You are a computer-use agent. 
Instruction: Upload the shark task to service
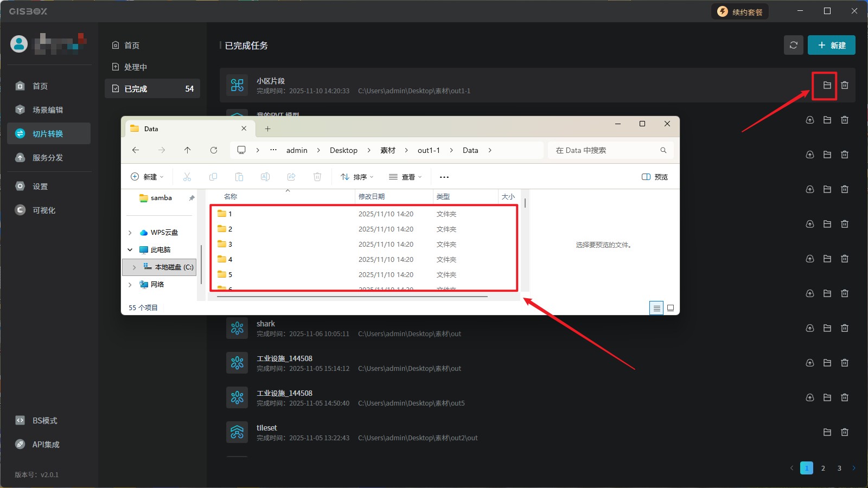tap(809, 328)
